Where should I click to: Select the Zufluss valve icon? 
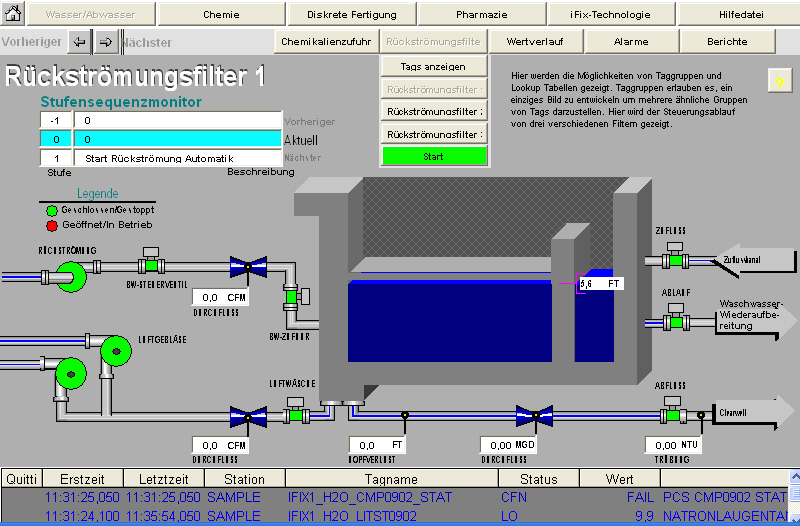(x=676, y=259)
